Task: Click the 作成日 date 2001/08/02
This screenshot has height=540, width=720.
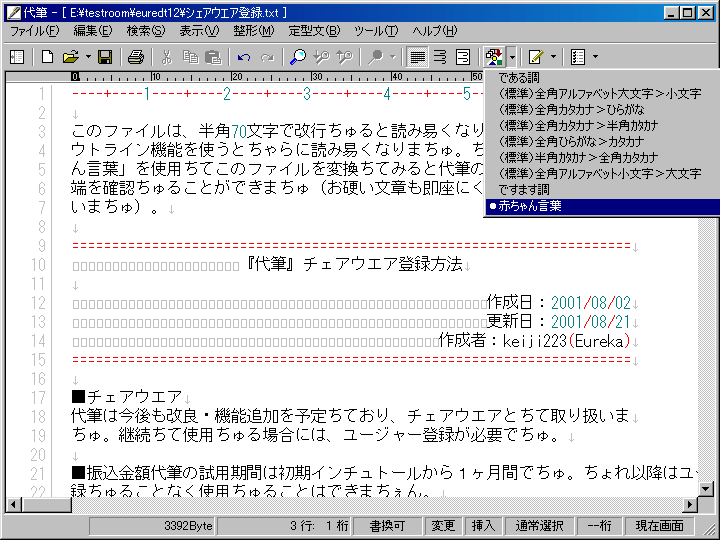Action: click(x=591, y=303)
